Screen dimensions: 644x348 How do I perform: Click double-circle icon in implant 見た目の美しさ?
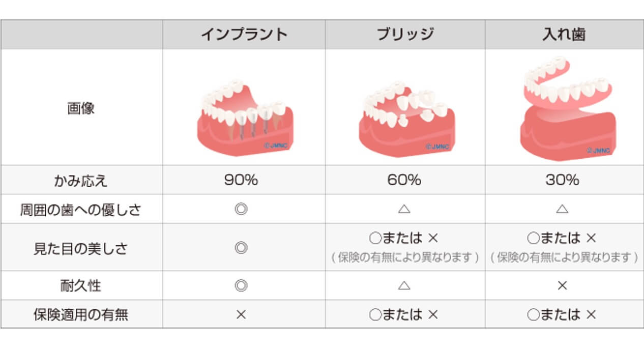tap(241, 248)
